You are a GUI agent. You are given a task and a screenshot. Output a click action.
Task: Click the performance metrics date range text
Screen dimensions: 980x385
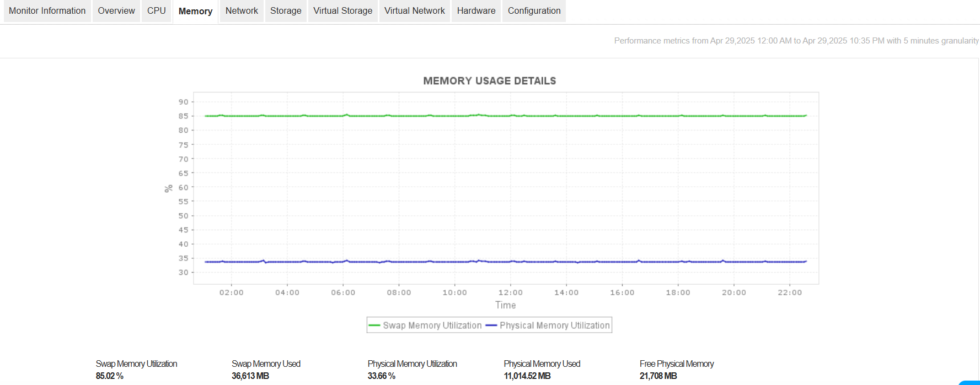[796, 40]
